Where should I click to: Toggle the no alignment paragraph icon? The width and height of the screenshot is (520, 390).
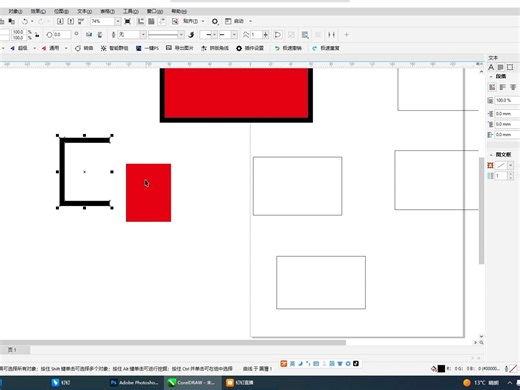tap(492, 87)
